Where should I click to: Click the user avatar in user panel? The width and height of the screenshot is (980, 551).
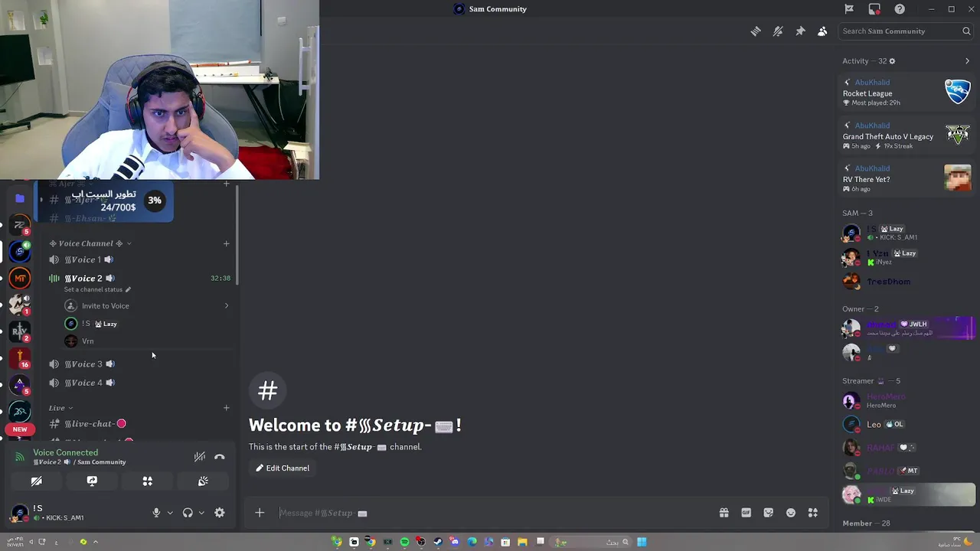19,513
